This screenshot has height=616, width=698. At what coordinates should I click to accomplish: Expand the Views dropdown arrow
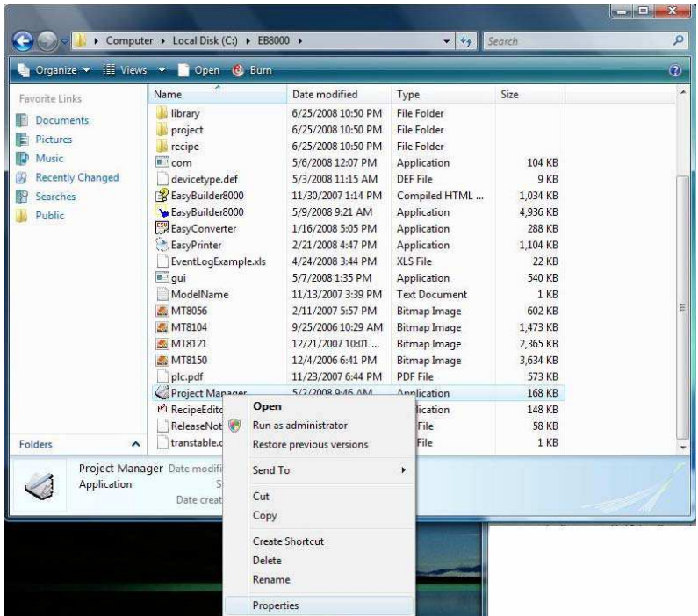tap(162, 70)
